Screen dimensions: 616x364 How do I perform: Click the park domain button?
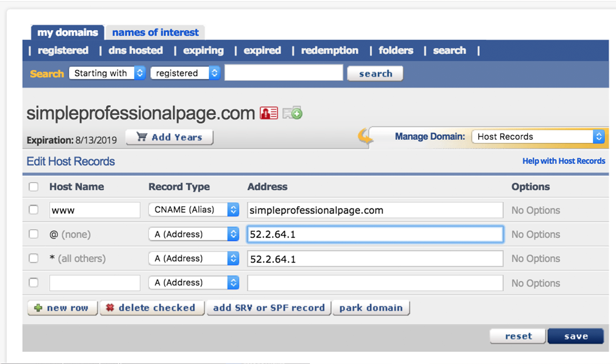tap(371, 308)
